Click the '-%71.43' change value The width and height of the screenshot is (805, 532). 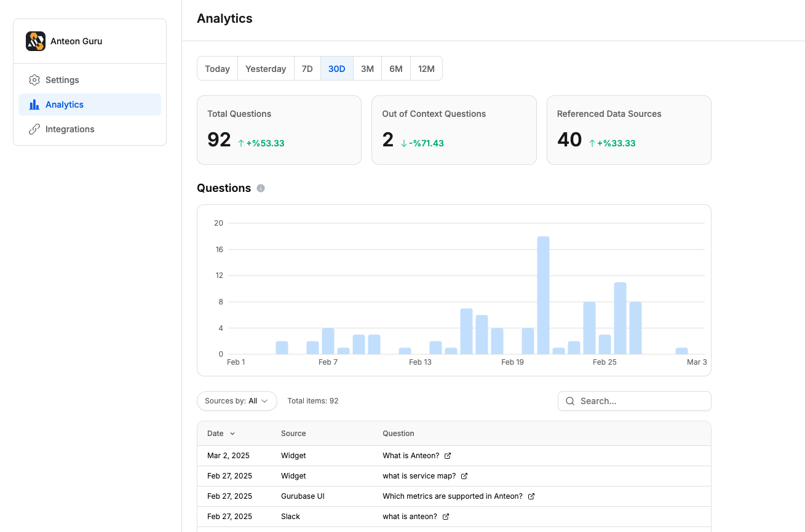click(426, 143)
